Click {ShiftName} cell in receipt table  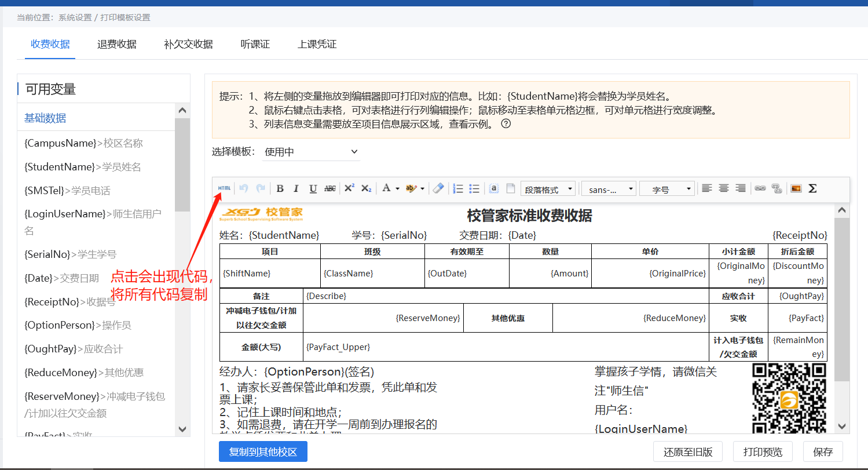pos(270,273)
